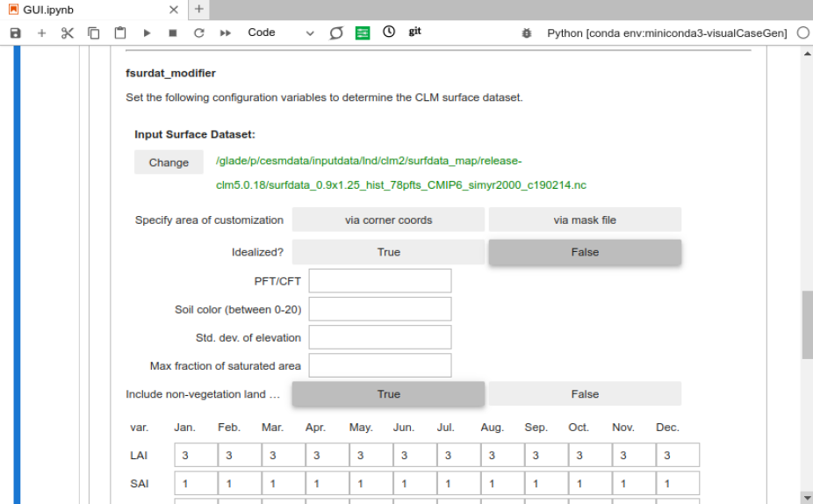
Task: Restart kernel and run all cells
Action: point(226,32)
